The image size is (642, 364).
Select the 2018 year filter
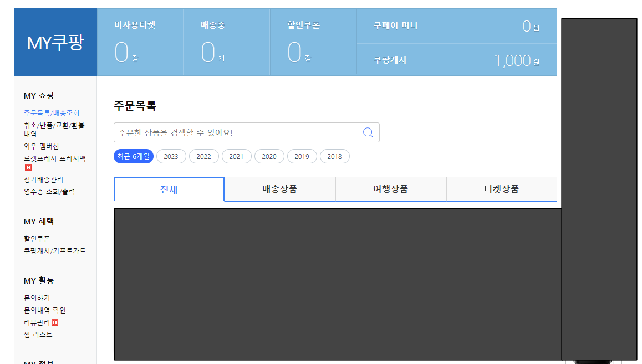tap(334, 156)
